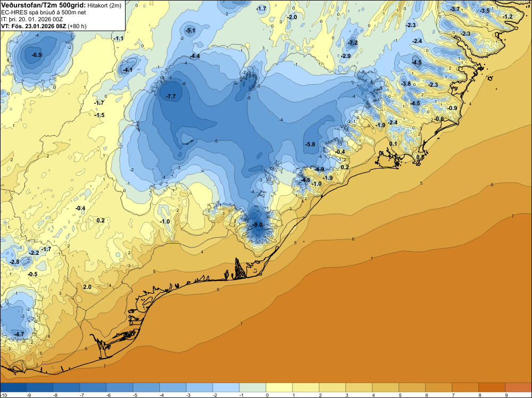532x398 pixels.
Task: Click the legend tick label 0
Action: (x=268, y=395)
